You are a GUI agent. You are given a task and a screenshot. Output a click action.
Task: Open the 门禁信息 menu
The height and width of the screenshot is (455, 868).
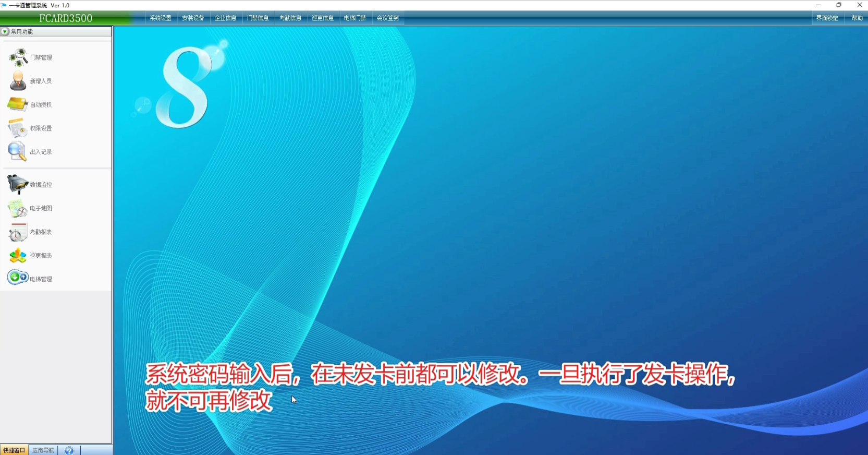coord(258,18)
